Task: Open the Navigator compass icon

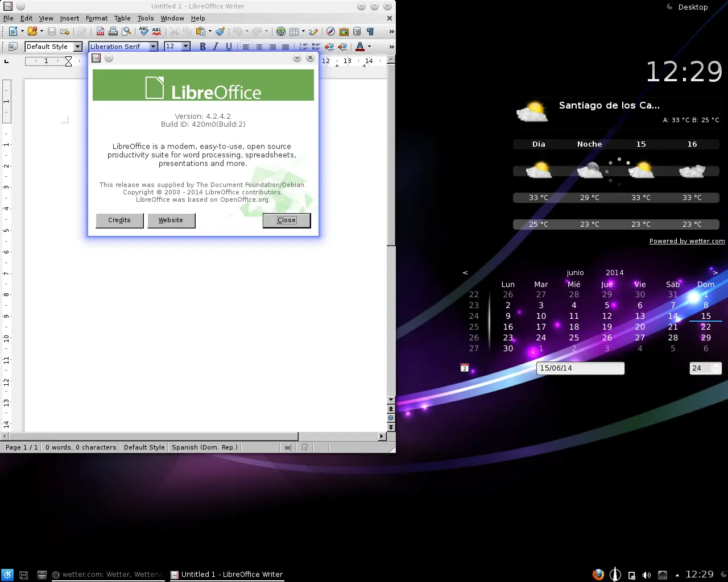Action: [x=331, y=31]
